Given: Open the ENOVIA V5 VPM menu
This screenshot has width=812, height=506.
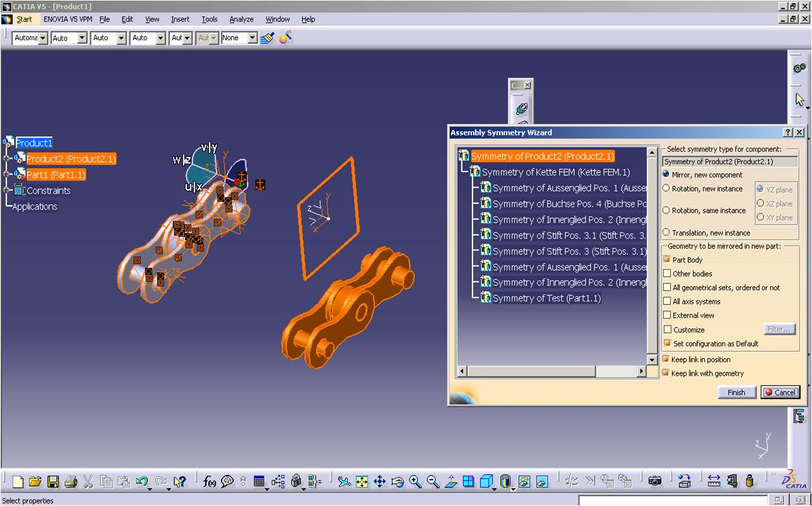Looking at the screenshot, I should pyautogui.click(x=68, y=19).
